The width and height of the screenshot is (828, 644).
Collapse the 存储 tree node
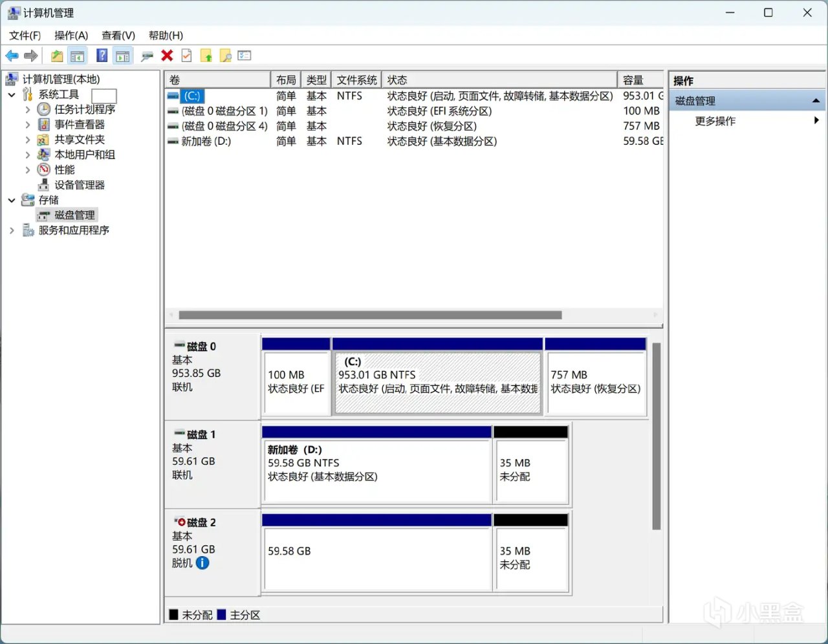[12, 200]
